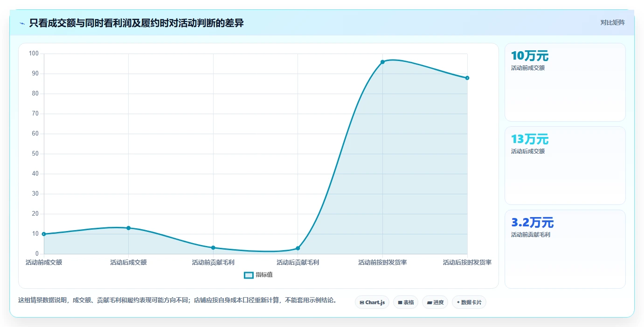
Task: Open the 10万元 活动前成交额 card
Action: coord(565,82)
